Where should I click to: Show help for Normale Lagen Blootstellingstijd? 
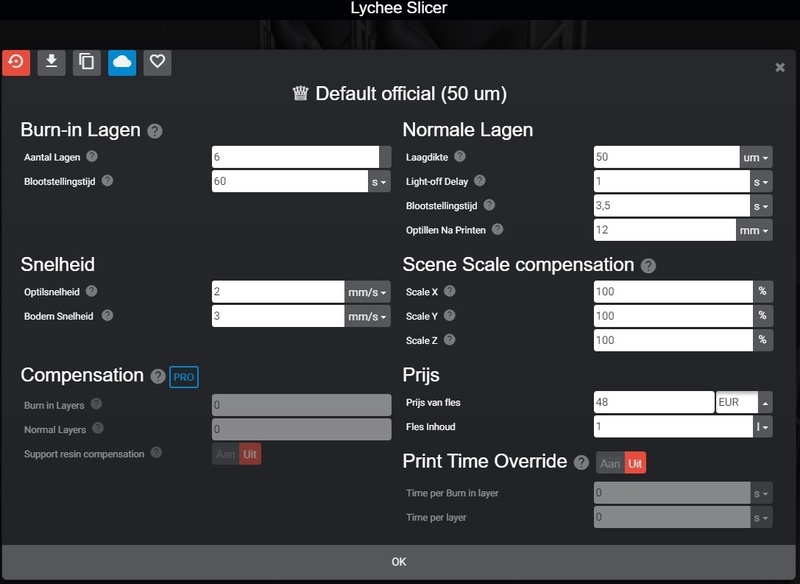tap(489, 205)
